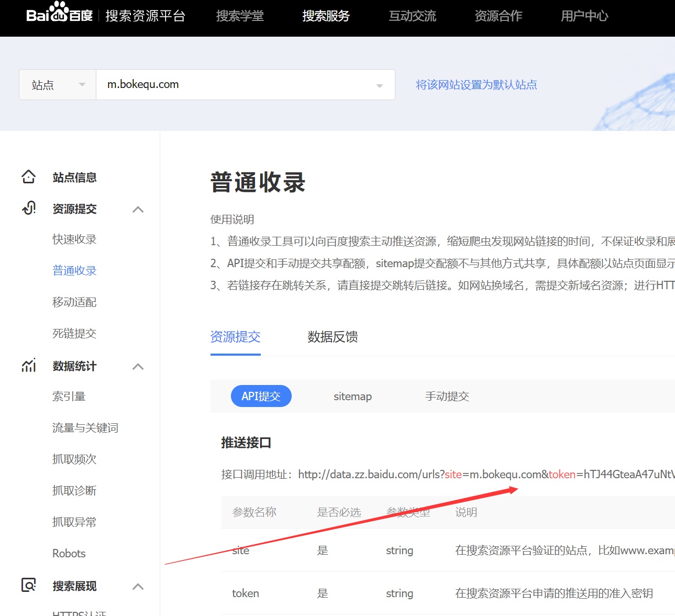
Task: Click the site parameter name cell
Action: click(241, 551)
